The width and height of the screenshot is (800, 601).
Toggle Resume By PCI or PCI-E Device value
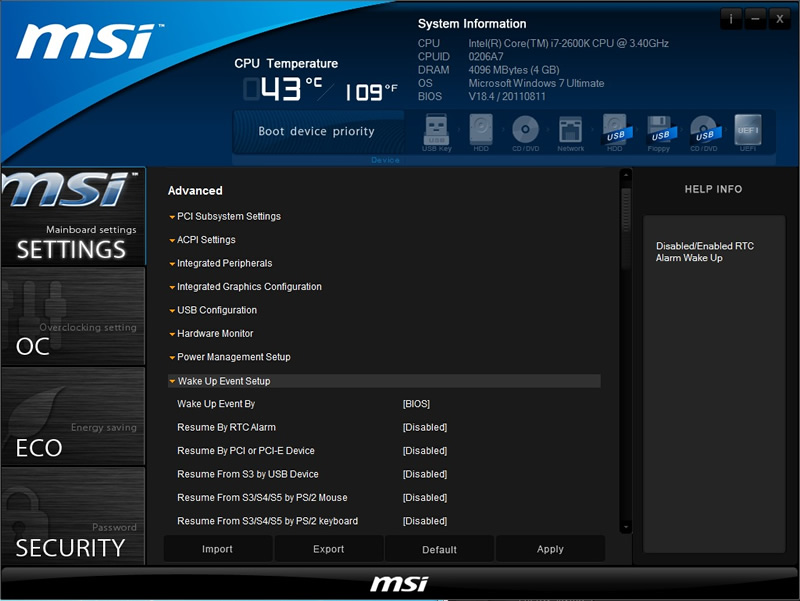(425, 451)
